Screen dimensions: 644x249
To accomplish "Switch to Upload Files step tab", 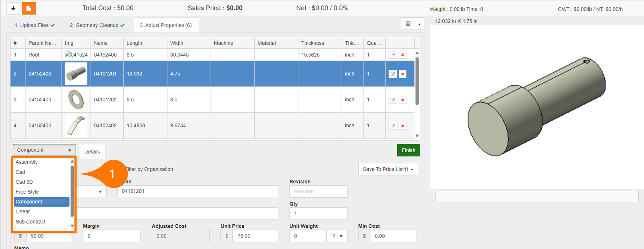I will [35, 25].
